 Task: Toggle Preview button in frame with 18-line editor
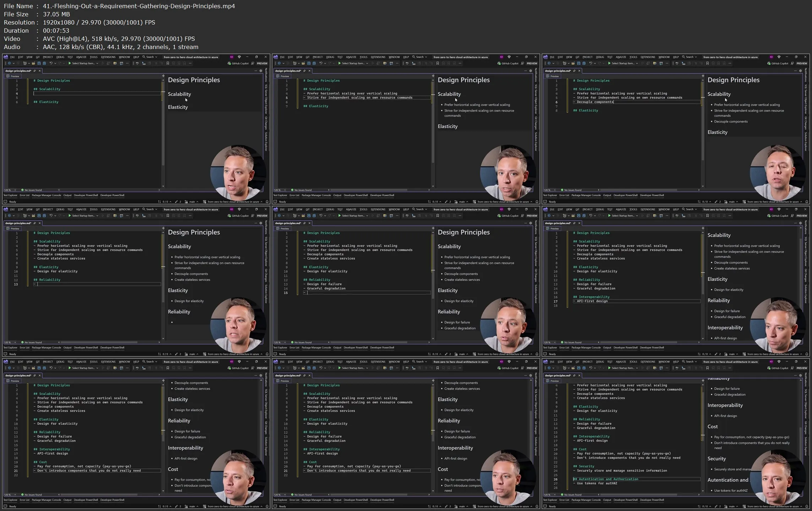(x=552, y=229)
